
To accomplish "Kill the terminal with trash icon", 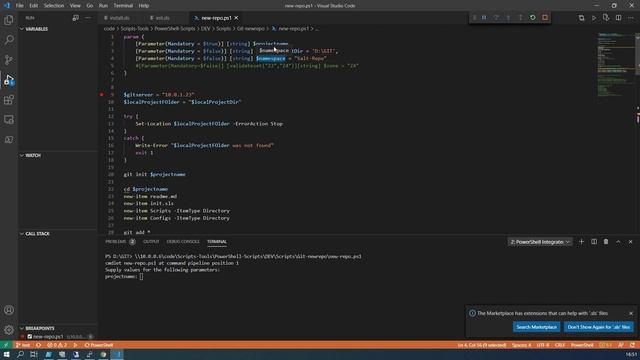I will 606,242.
